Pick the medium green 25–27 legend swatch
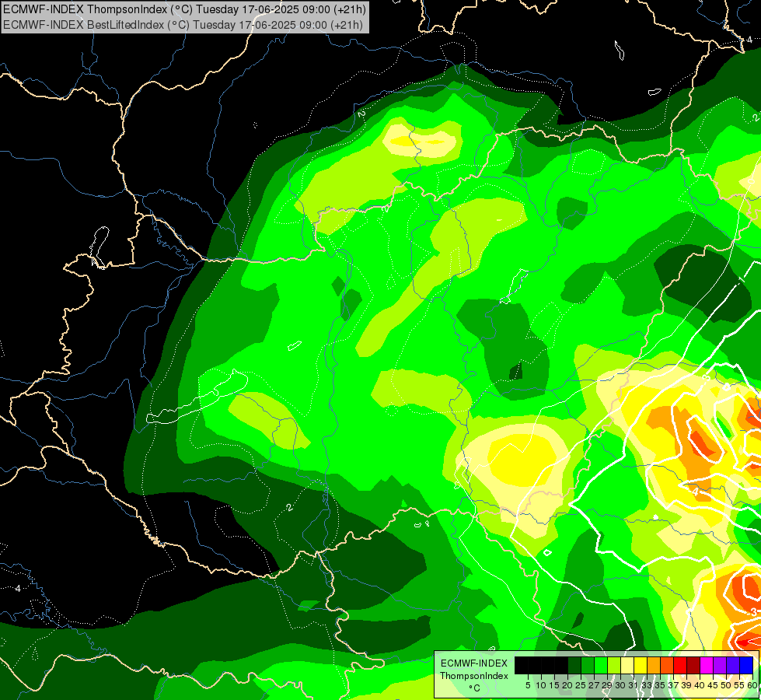This screenshot has height=700, width=761. coord(587,666)
